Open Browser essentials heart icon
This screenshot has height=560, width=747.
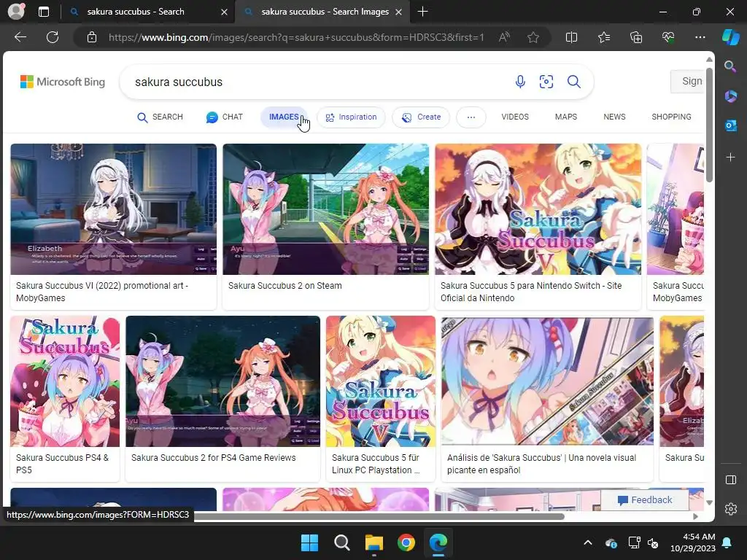pyautogui.click(x=668, y=37)
